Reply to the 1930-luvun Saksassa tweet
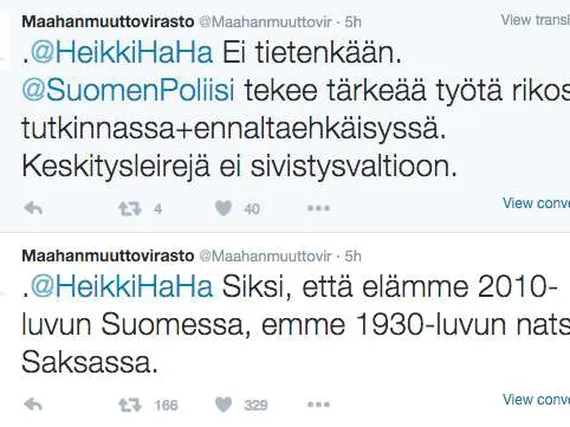 pyautogui.click(x=33, y=404)
